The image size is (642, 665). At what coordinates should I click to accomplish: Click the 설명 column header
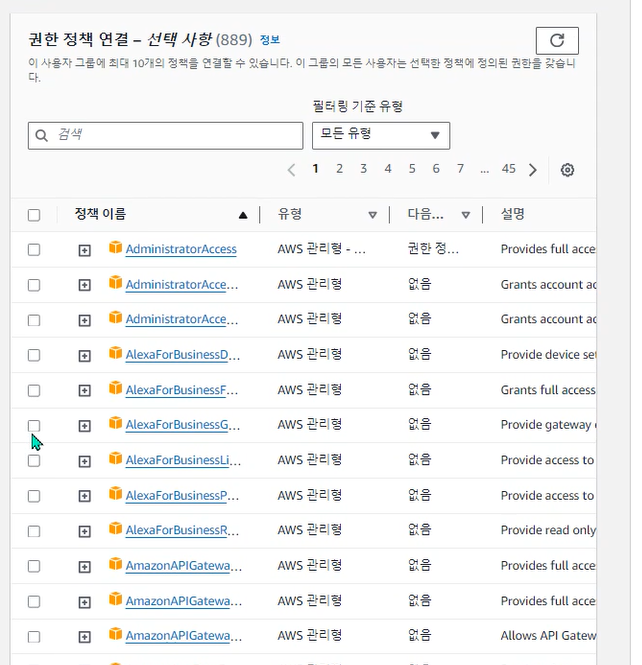[x=513, y=214]
